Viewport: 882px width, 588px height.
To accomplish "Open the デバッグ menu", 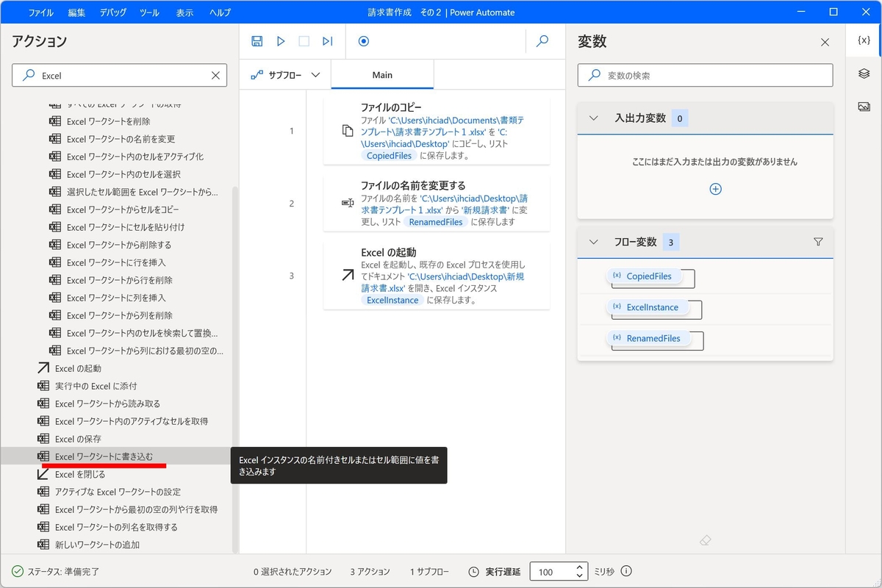I will pyautogui.click(x=112, y=12).
